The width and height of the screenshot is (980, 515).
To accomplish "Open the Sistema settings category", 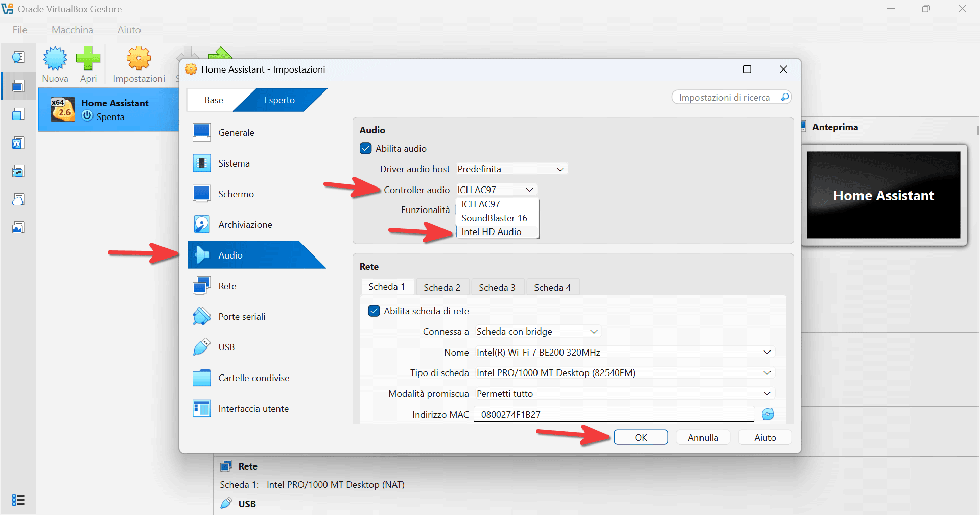I will (256, 163).
